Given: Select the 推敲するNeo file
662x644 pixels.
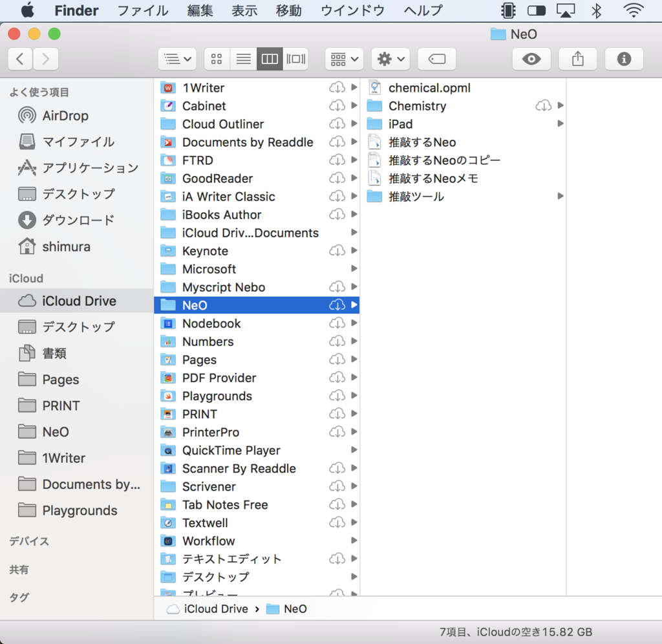Looking at the screenshot, I should [x=464, y=142].
